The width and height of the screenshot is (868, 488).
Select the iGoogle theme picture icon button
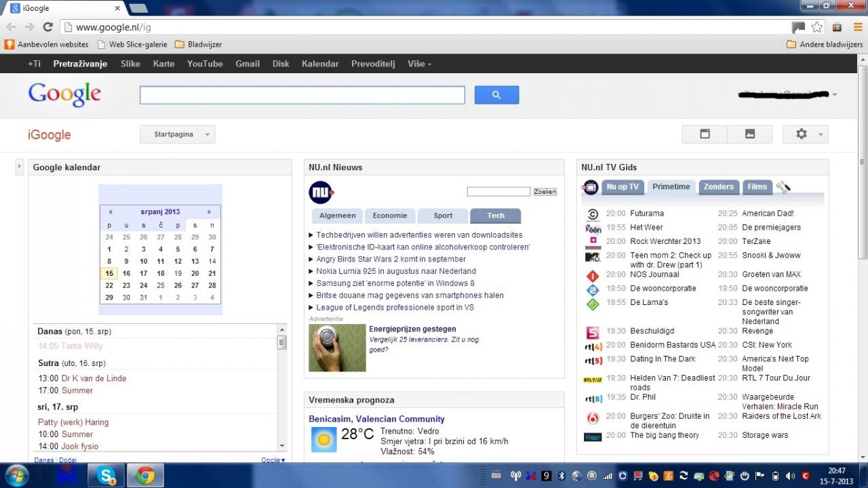point(750,134)
